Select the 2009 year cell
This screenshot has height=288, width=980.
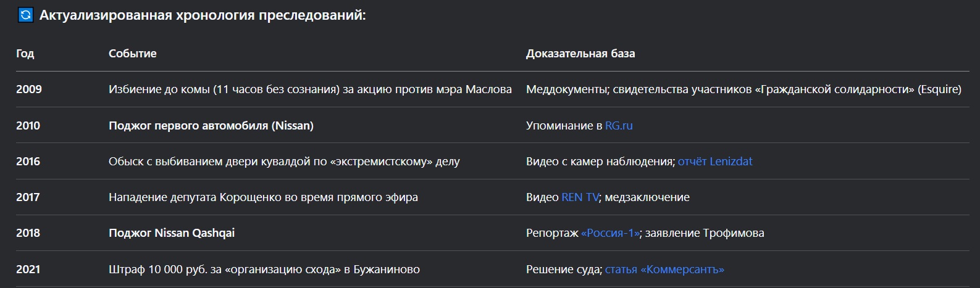point(29,89)
